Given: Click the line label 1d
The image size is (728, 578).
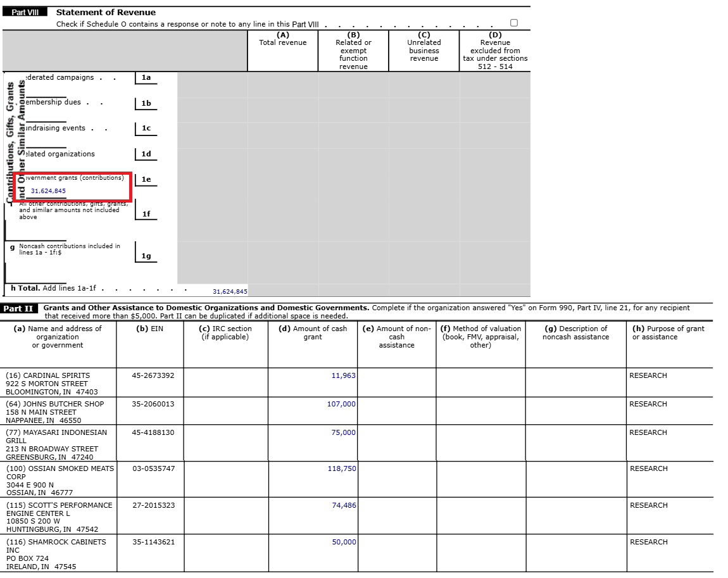Looking at the screenshot, I should [146, 154].
